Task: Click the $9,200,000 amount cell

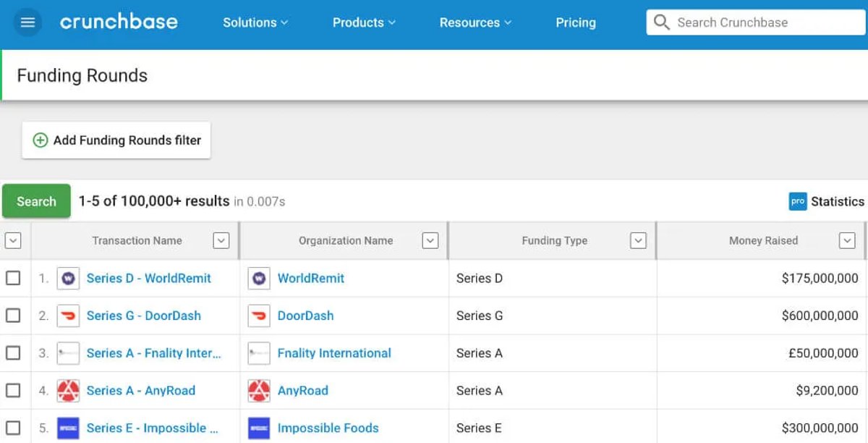Action: 827,390
